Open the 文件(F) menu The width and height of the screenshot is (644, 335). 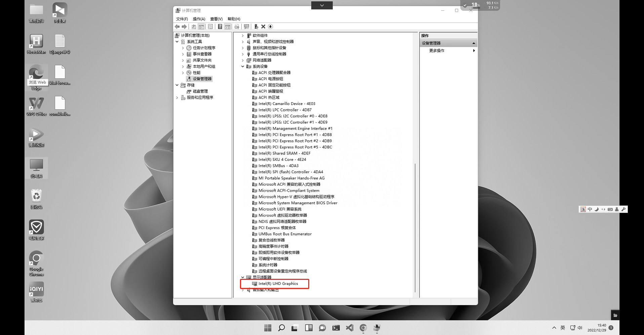click(x=182, y=19)
